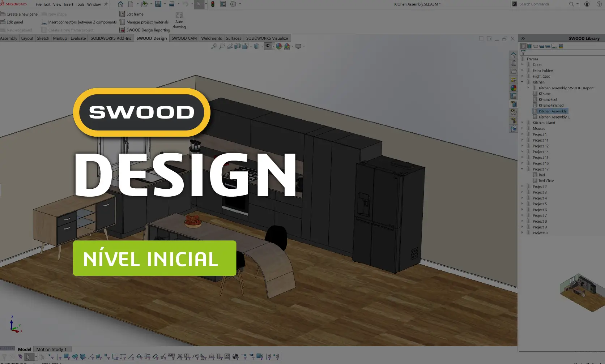Open the Custom Properties task pane tab

pyautogui.click(x=514, y=96)
